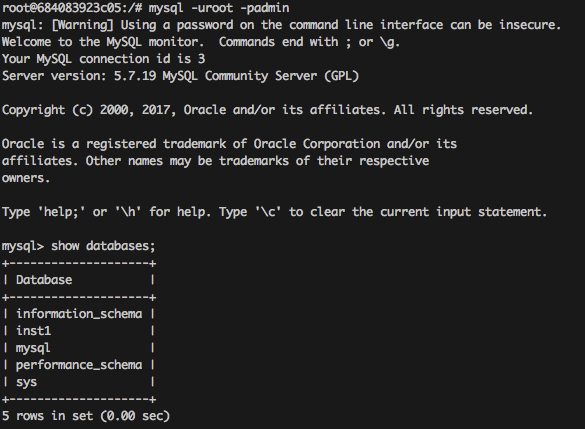Select the mysql database row
The height and width of the screenshot is (429, 585).
pyautogui.click(x=79, y=348)
